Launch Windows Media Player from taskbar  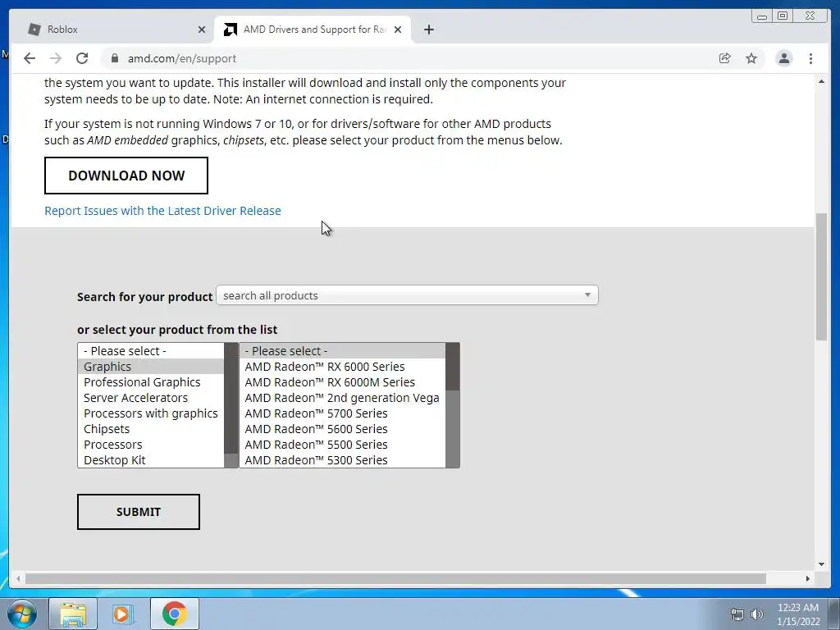[x=122, y=614]
